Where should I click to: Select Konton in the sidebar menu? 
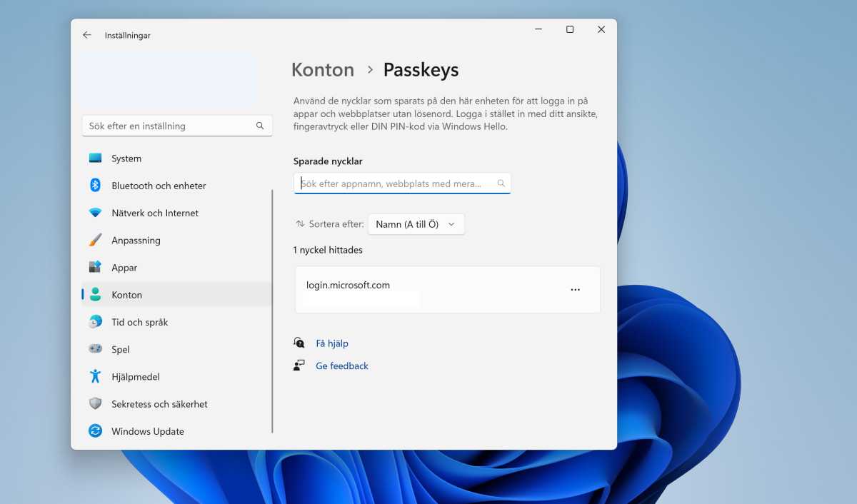pos(127,294)
